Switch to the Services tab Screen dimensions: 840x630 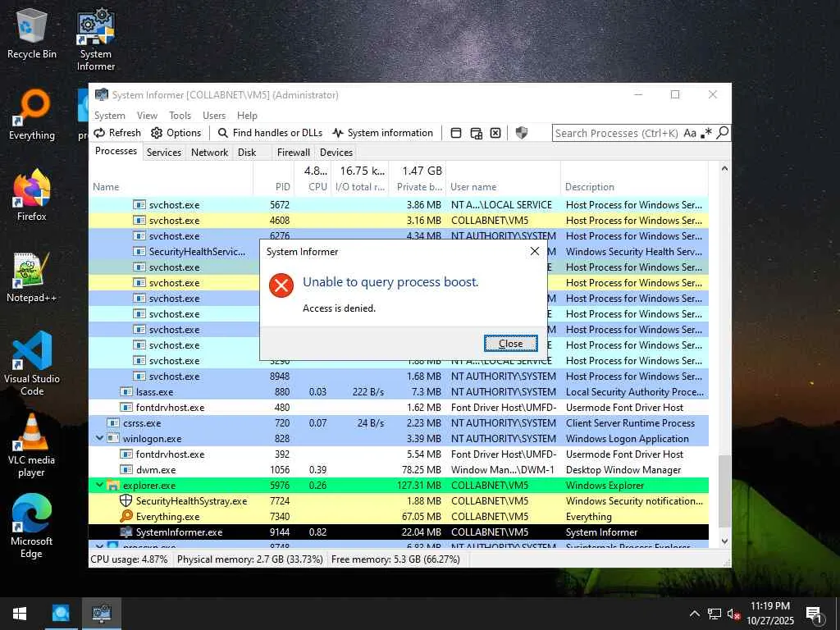tap(164, 152)
